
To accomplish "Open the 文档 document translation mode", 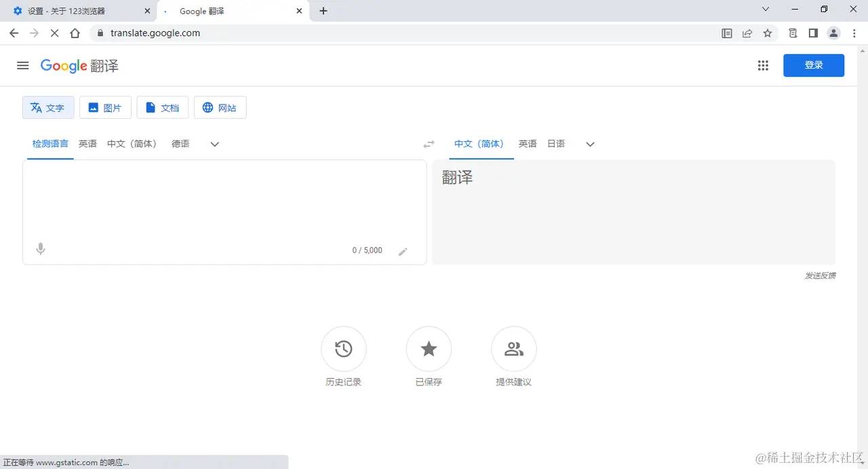I will click(162, 107).
